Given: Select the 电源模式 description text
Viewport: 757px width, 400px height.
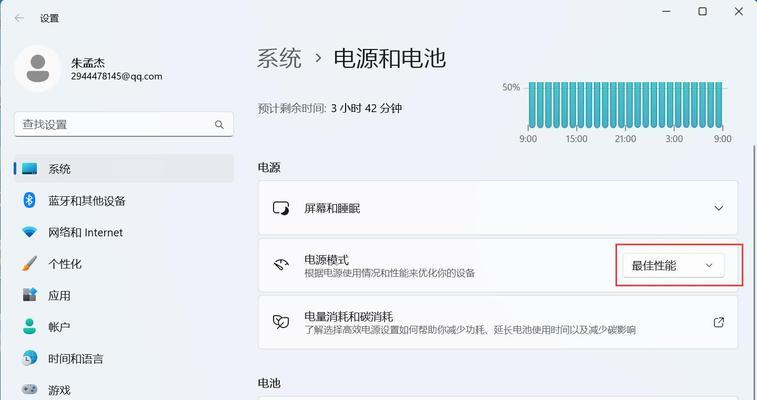Looking at the screenshot, I should click(x=389, y=274).
